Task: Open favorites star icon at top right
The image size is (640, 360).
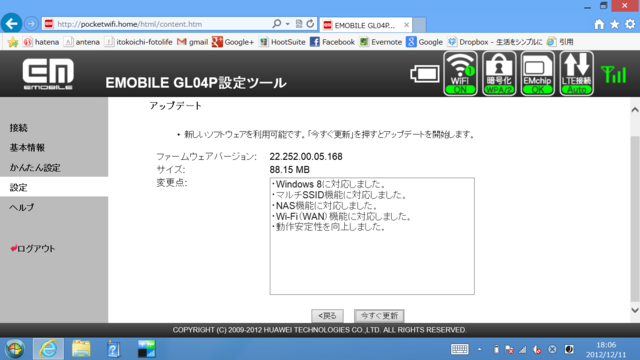Action: (614, 24)
